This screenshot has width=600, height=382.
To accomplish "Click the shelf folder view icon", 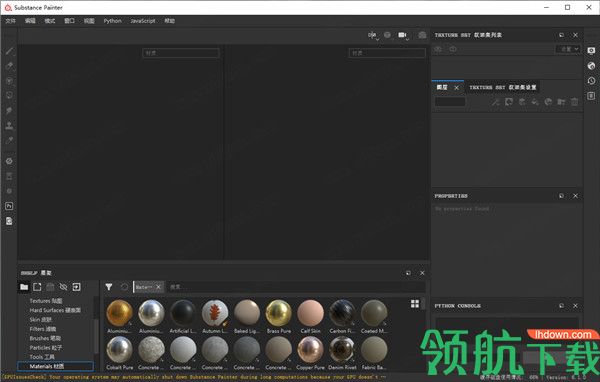I will (x=24, y=287).
